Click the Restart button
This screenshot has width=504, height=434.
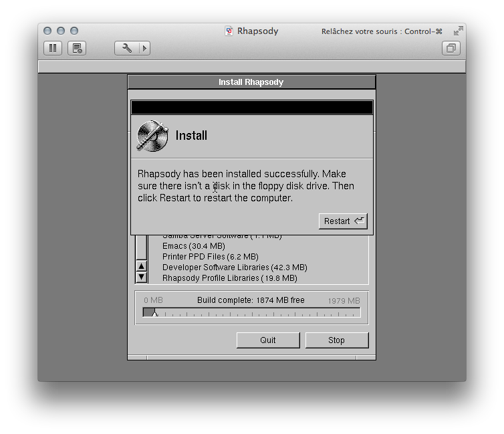(x=343, y=221)
